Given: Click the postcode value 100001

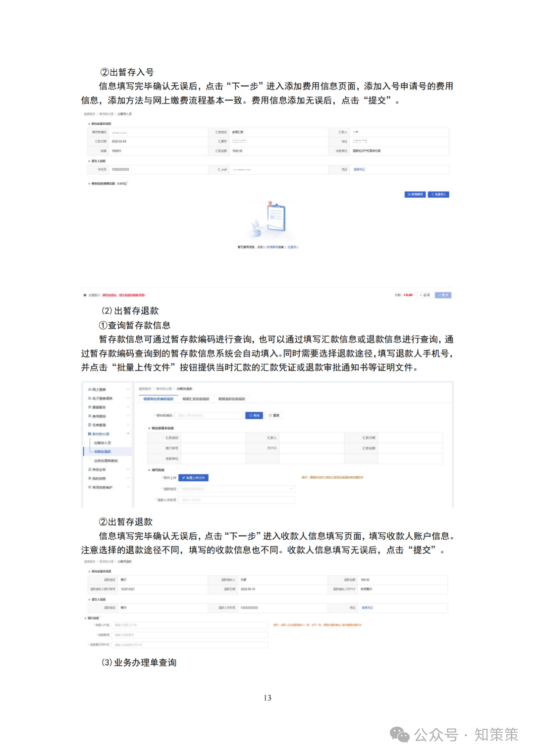Looking at the screenshot, I should click(x=116, y=151).
